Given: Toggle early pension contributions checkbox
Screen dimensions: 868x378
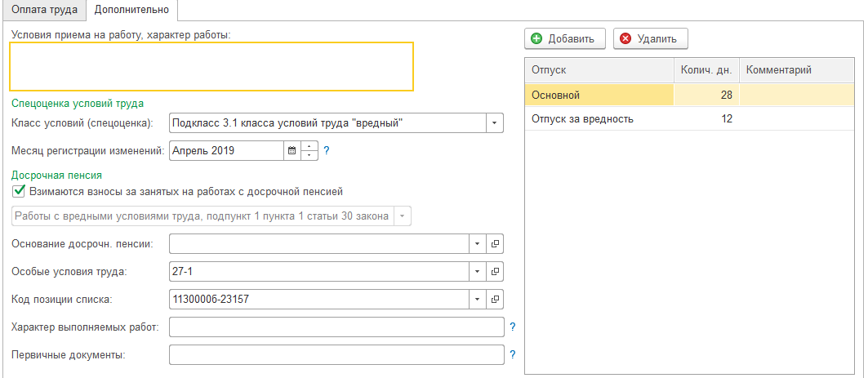Looking at the screenshot, I should click(x=19, y=191).
